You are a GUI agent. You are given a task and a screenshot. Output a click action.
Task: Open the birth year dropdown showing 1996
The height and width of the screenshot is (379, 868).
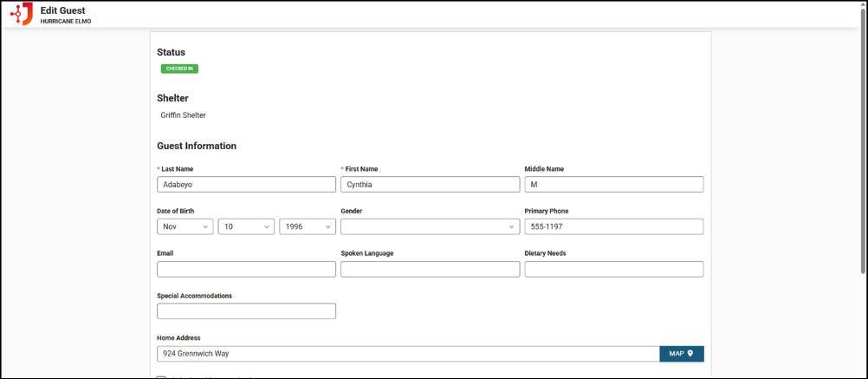307,226
